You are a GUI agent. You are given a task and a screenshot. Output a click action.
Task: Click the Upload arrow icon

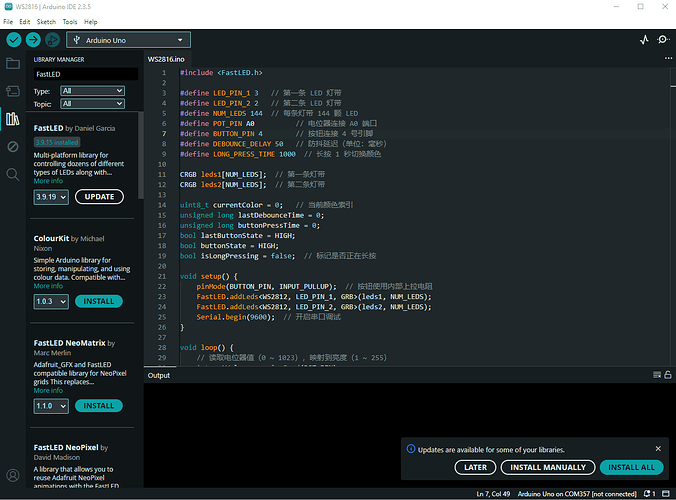(x=34, y=40)
